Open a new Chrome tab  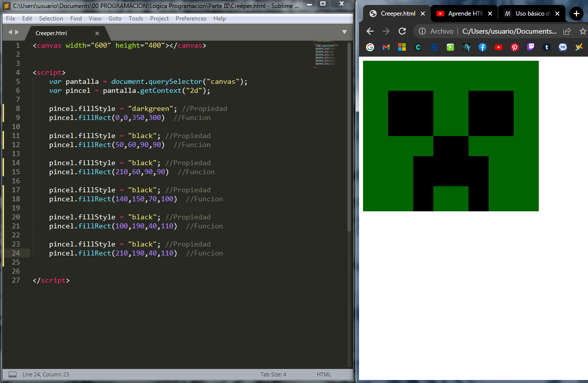(576, 14)
